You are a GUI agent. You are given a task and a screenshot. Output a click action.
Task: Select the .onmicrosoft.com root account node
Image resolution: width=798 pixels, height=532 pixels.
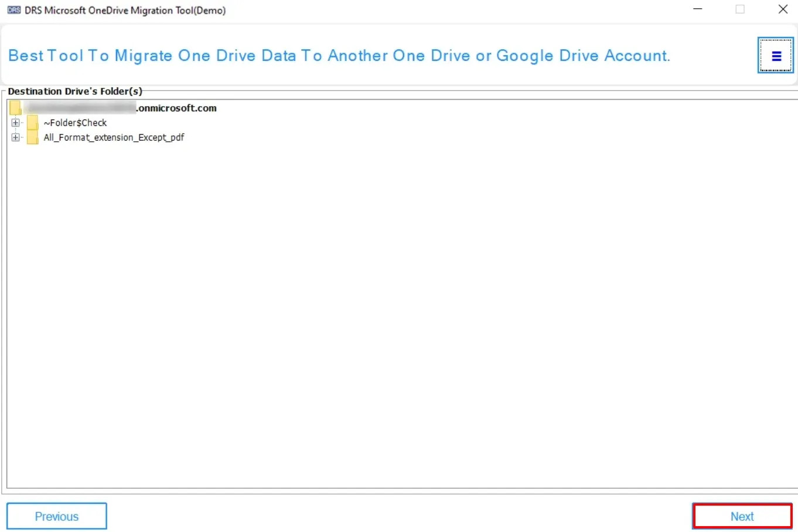[176, 108]
